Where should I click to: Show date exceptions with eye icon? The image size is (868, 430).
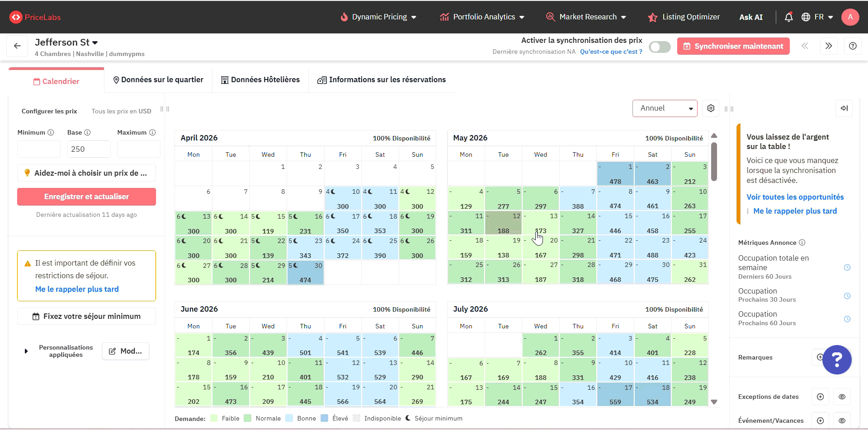(842, 397)
